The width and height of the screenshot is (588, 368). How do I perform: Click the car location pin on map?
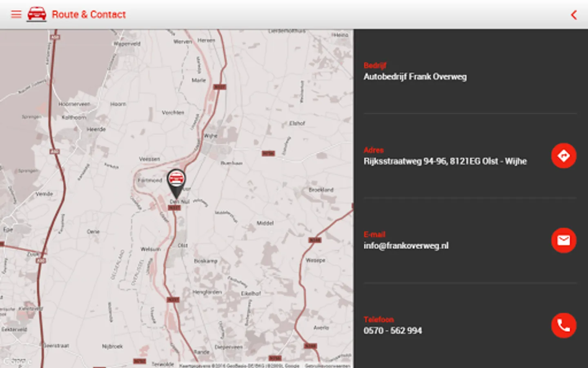coord(176,184)
